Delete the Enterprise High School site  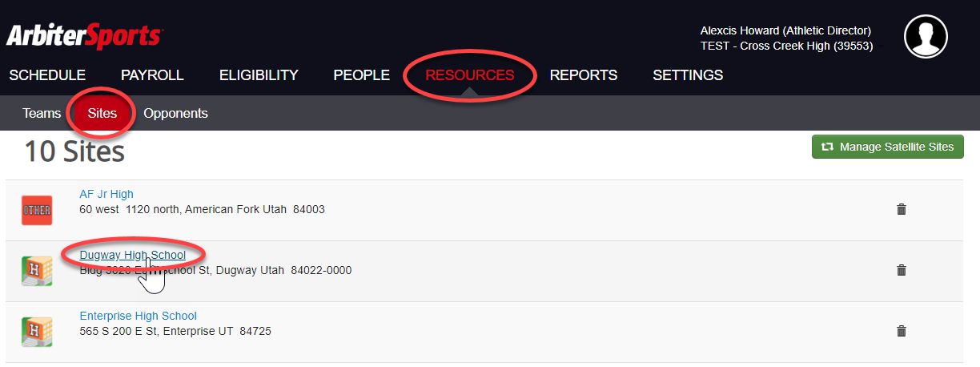[x=902, y=331]
